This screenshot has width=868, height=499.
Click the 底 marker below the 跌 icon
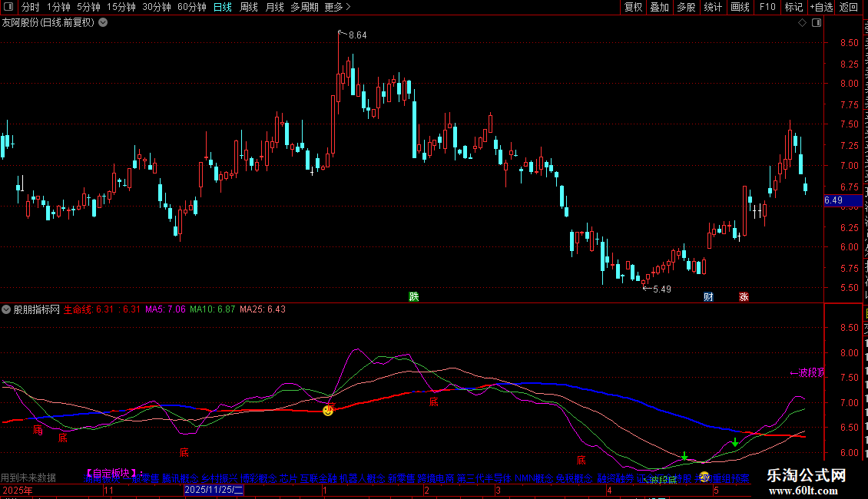pyautogui.click(x=433, y=402)
